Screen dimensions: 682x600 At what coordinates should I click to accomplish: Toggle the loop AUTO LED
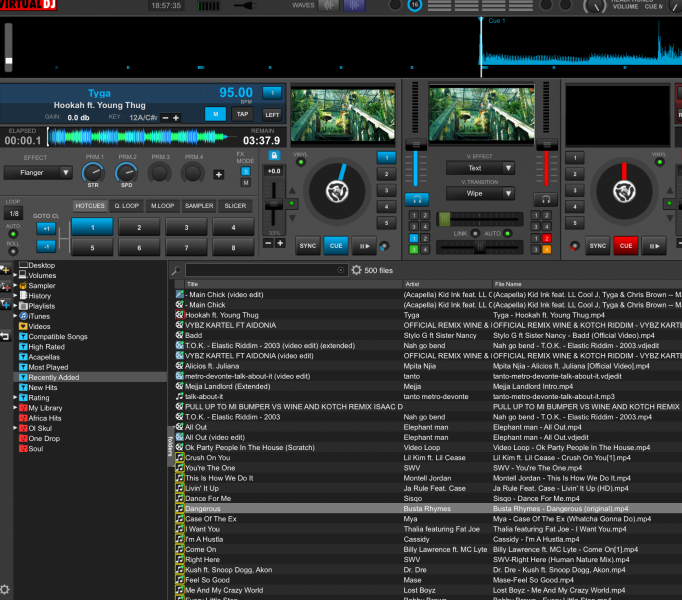tap(13, 234)
